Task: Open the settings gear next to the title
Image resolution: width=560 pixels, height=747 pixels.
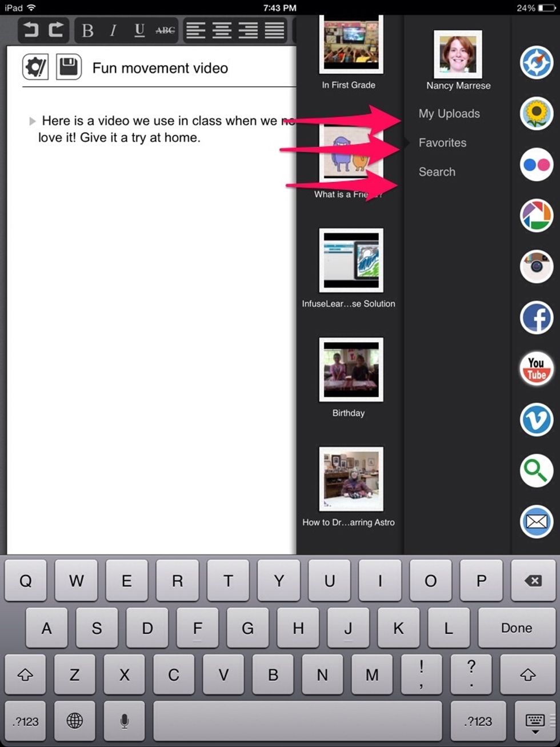Action: pos(35,67)
